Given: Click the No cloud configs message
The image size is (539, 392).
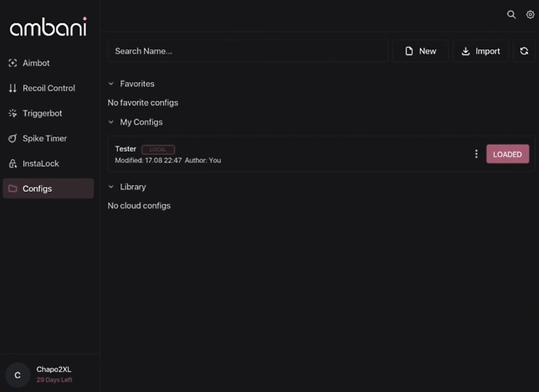Looking at the screenshot, I should pos(139,206).
